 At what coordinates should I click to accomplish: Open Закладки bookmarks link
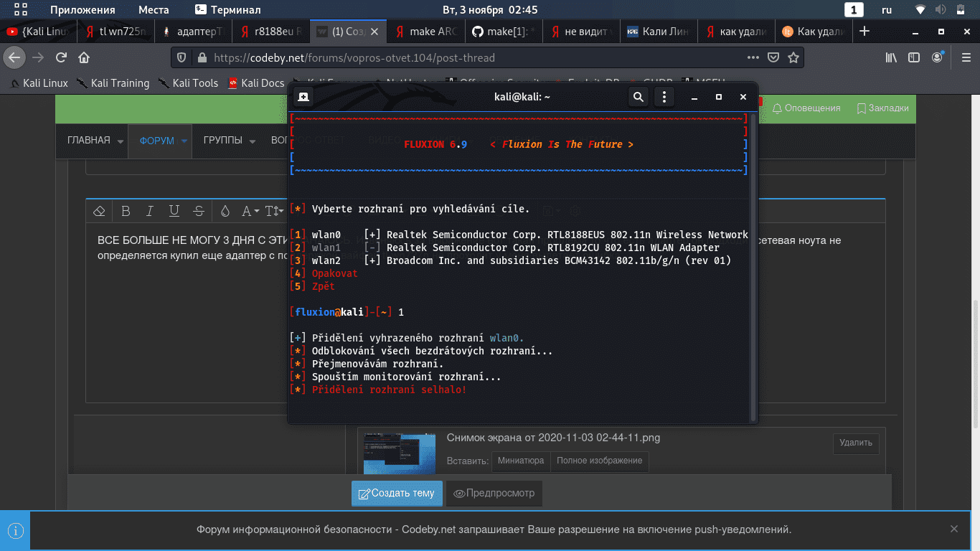point(882,108)
